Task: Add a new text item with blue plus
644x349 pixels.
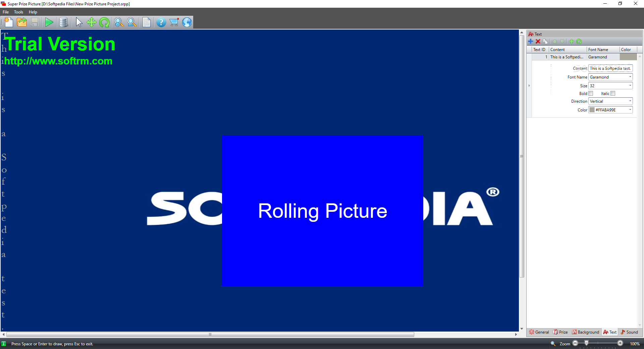Action: pos(531,41)
